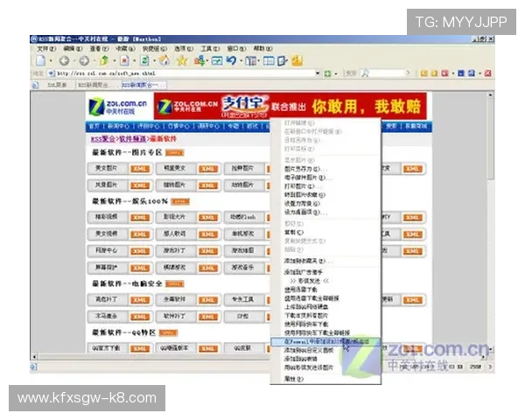
Task: Click into the search text field
Action: point(387,73)
